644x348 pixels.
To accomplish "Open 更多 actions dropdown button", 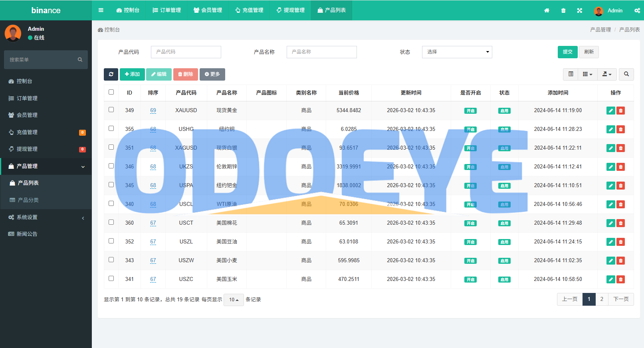I will pos(212,74).
